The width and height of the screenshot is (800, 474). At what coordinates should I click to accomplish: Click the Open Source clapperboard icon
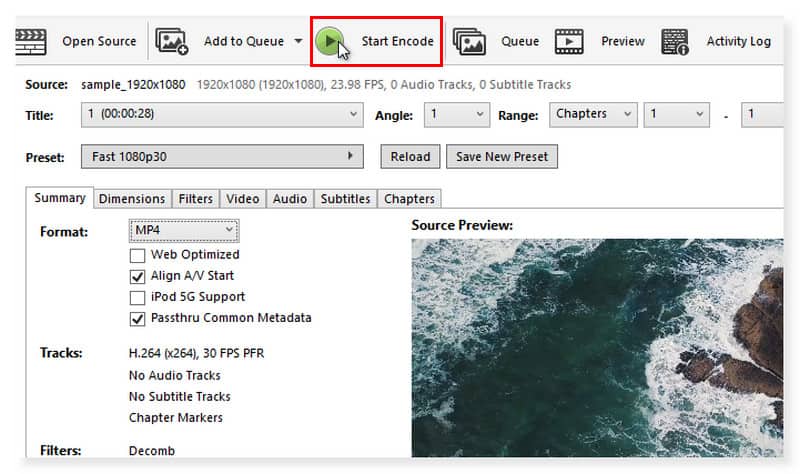tap(30, 42)
